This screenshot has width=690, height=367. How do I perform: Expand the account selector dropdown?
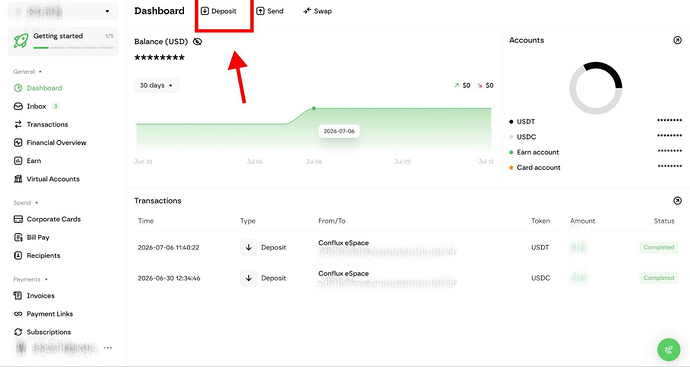tap(107, 11)
